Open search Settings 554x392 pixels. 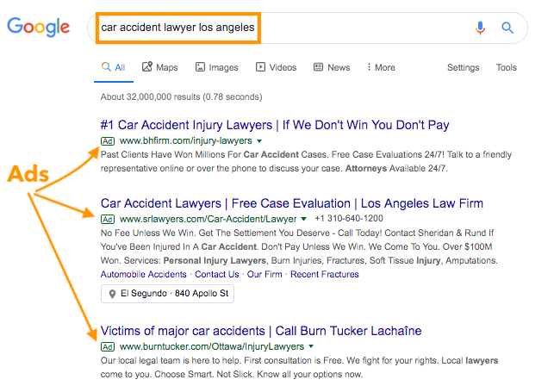point(463,67)
